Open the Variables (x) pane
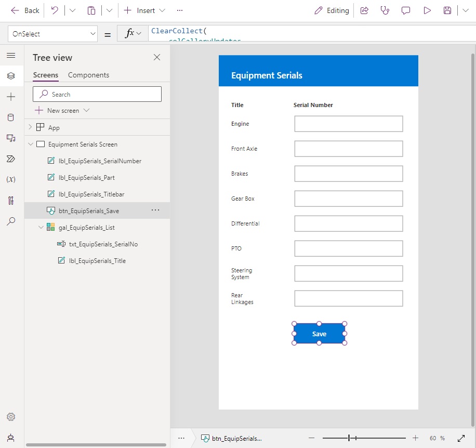476x448 pixels. coord(10,179)
